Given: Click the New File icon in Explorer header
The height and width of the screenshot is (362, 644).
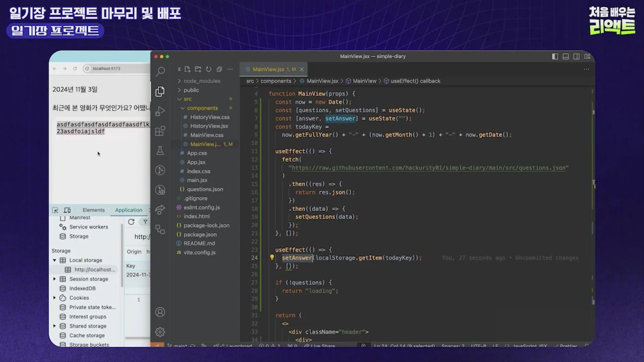Looking at the screenshot, I should pos(187,69).
